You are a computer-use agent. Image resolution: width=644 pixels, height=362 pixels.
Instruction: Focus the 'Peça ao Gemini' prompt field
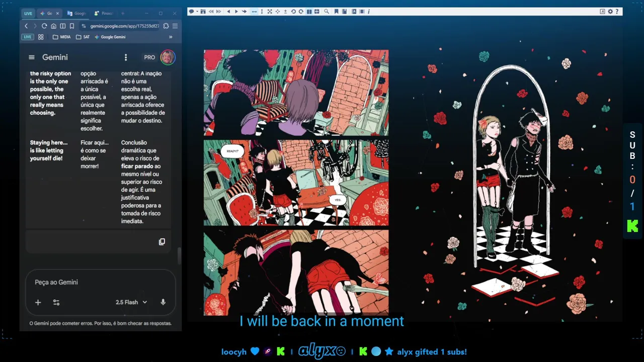tap(101, 283)
